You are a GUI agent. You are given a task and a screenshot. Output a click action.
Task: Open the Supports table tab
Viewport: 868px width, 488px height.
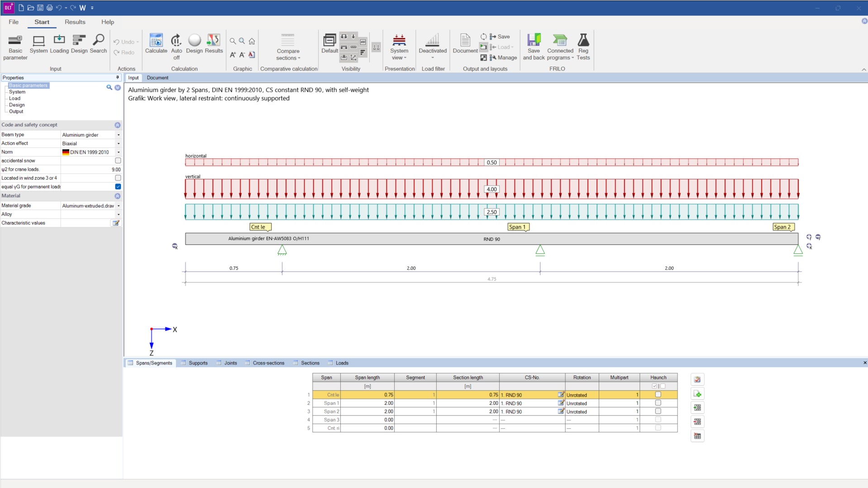[x=194, y=363]
